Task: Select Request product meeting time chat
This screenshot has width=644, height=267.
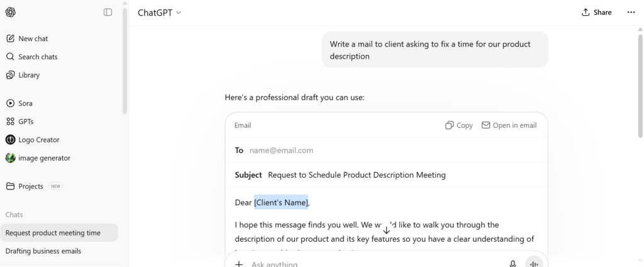Action: pos(53,233)
